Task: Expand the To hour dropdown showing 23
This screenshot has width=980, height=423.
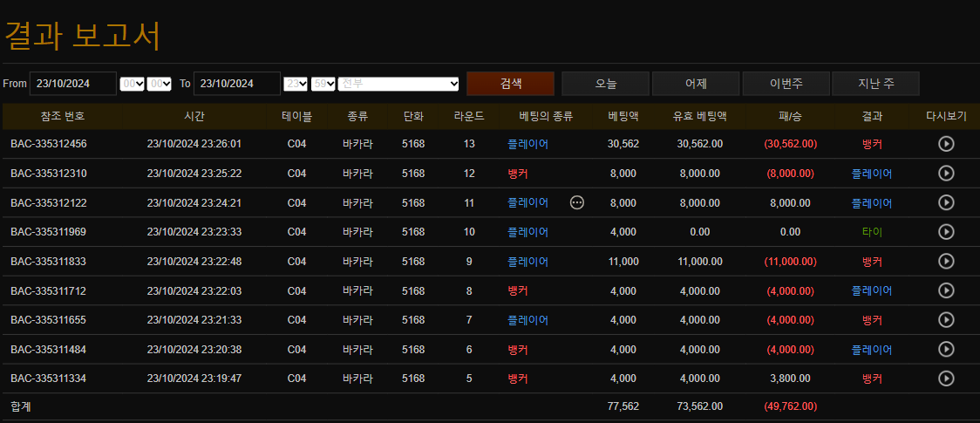Action: pyautogui.click(x=296, y=84)
